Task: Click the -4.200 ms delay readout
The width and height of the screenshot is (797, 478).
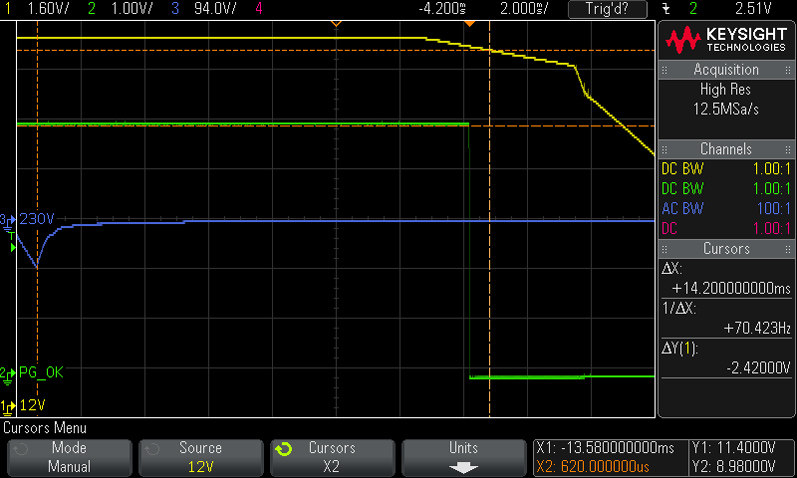Action: [441, 8]
